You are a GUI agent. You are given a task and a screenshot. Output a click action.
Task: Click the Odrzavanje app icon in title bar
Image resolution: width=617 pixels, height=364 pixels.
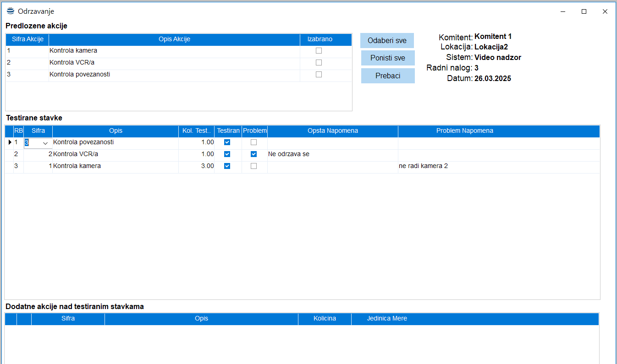pos(11,11)
